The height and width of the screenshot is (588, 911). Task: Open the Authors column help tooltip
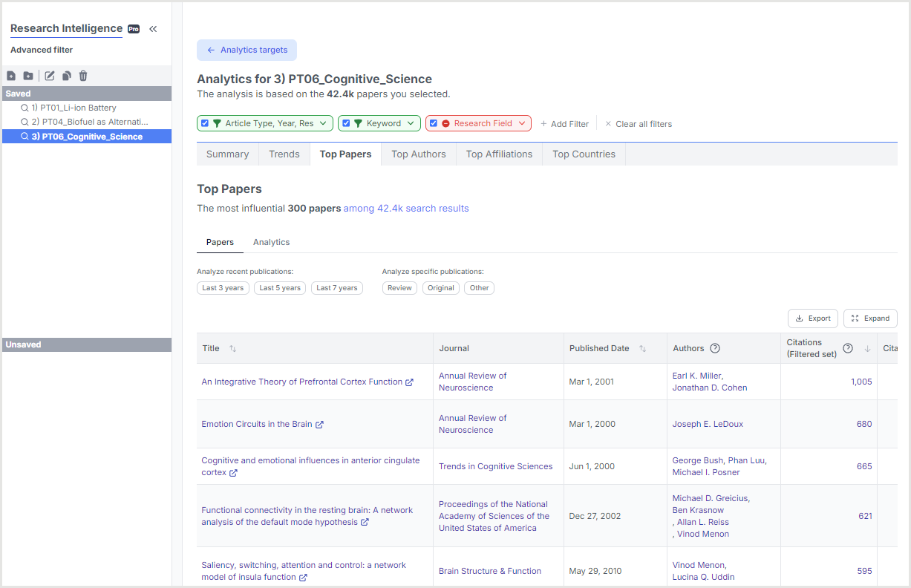pyautogui.click(x=714, y=347)
